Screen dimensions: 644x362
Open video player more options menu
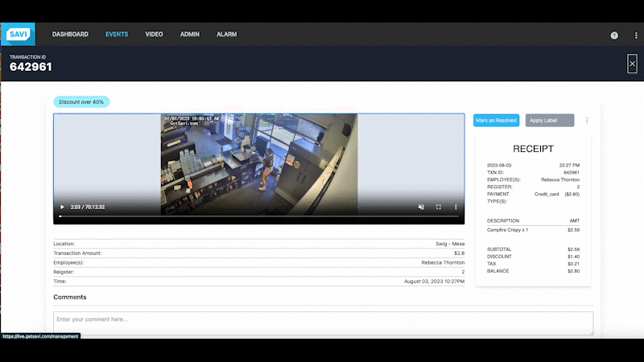click(x=456, y=208)
